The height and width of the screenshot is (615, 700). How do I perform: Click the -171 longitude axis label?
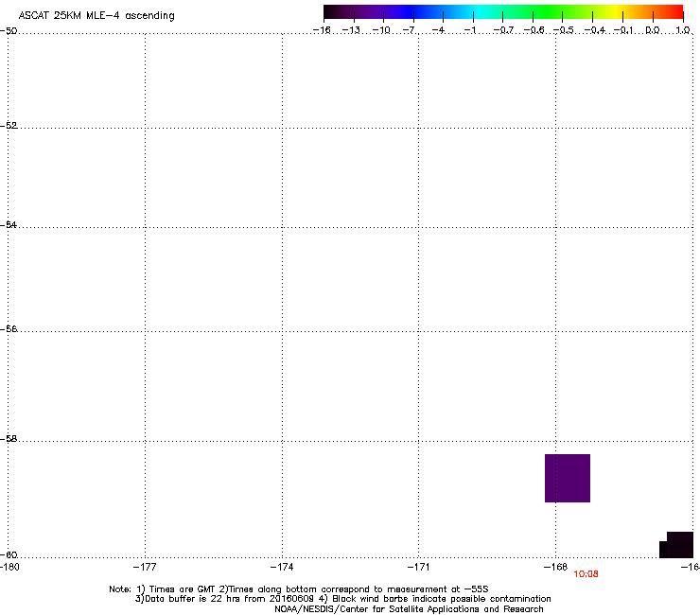[418, 567]
